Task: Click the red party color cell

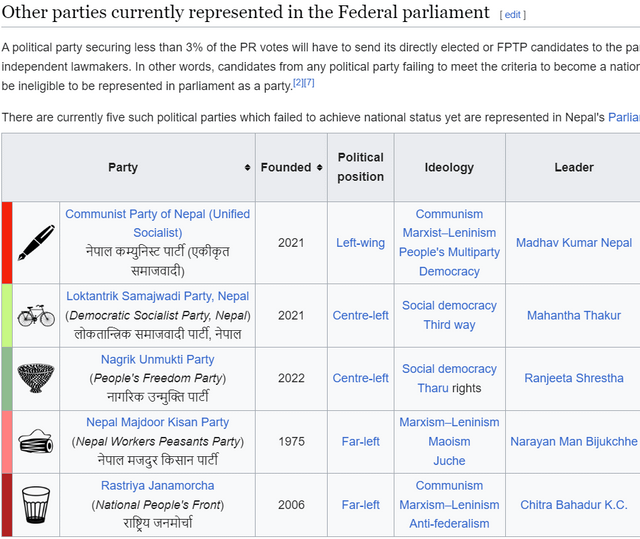Action: [7, 243]
